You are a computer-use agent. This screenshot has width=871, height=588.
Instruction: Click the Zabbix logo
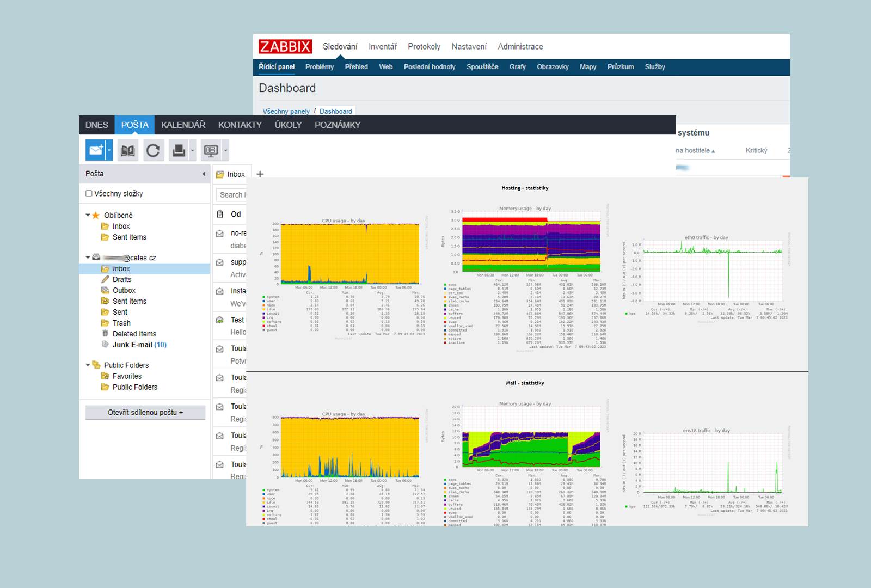285,47
